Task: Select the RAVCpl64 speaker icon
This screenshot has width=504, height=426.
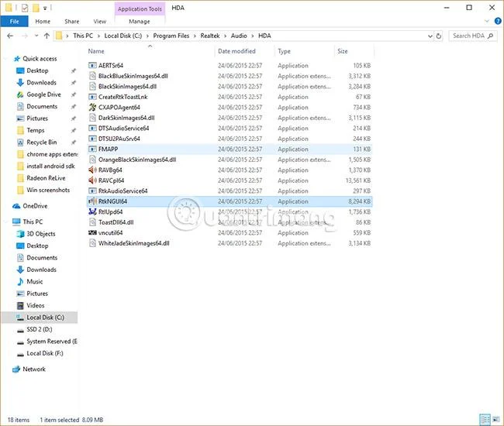Action: [92, 180]
